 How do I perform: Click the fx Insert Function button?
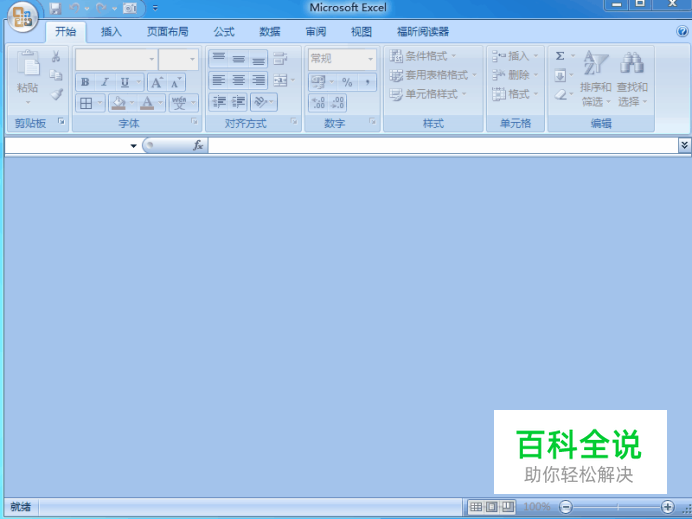click(x=198, y=145)
